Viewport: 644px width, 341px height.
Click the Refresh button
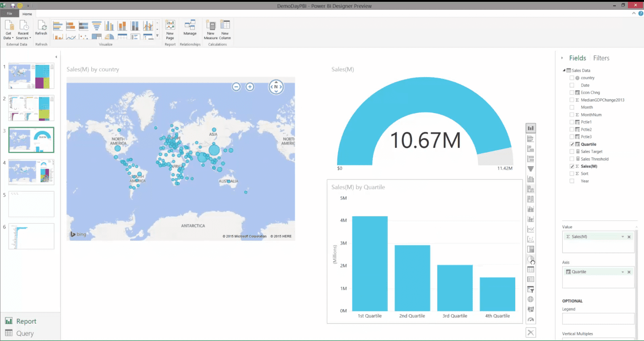pos(41,28)
